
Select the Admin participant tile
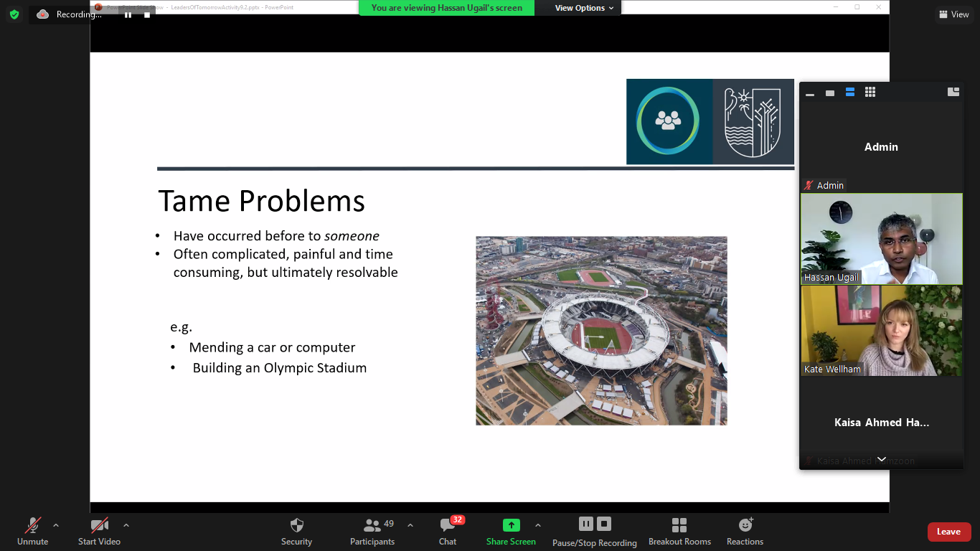click(881, 147)
